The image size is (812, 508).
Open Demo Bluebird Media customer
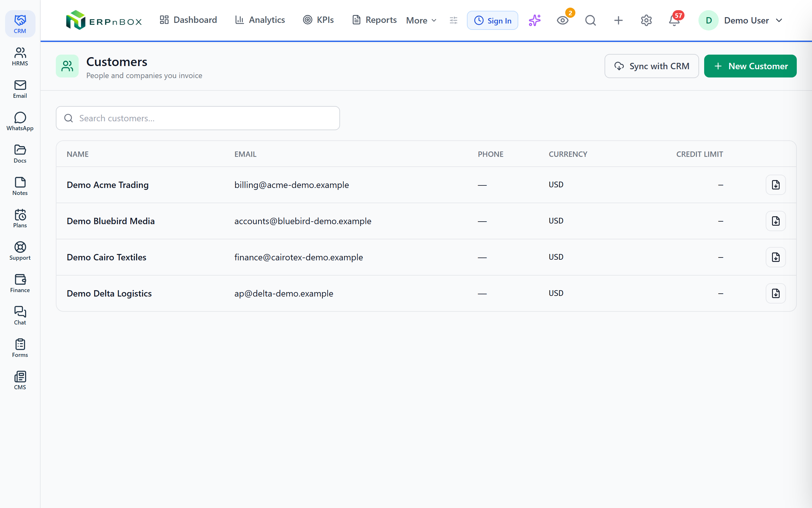[x=111, y=221]
